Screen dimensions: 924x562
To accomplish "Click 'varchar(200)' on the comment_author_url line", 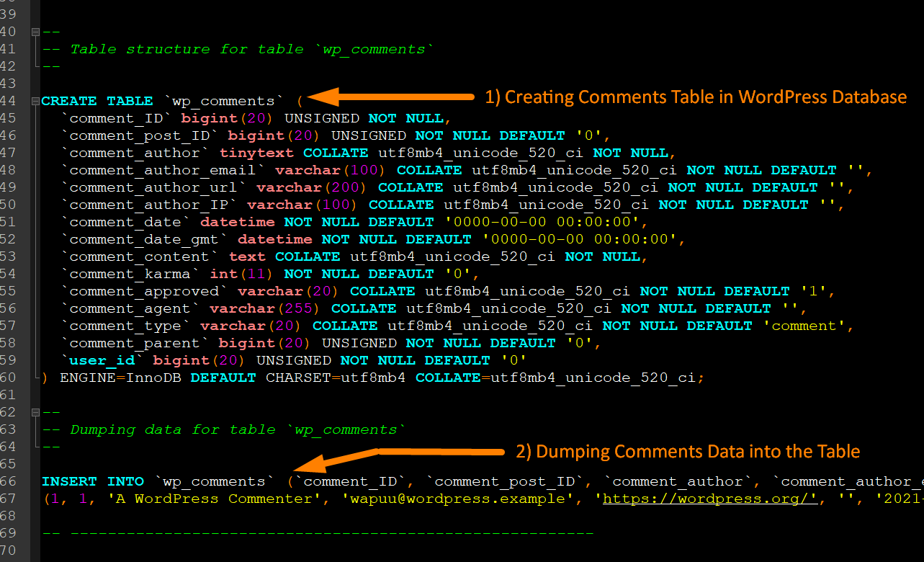I will (x=313, y=187).
